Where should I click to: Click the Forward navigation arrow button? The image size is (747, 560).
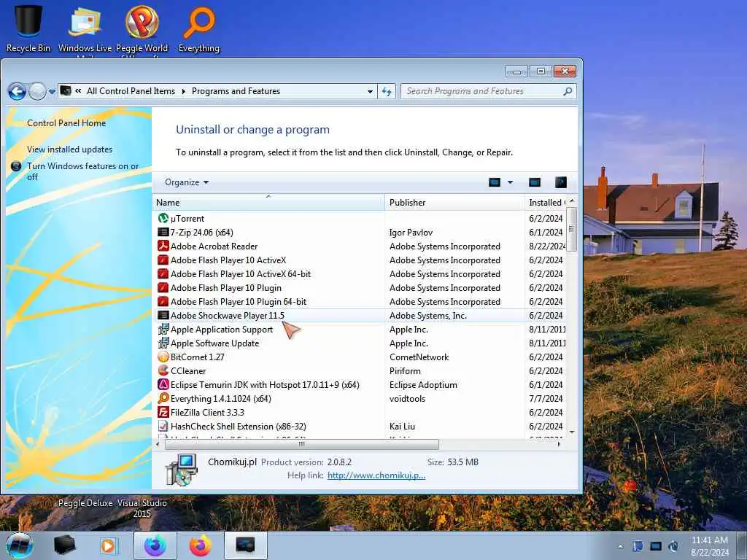[37, 91]
